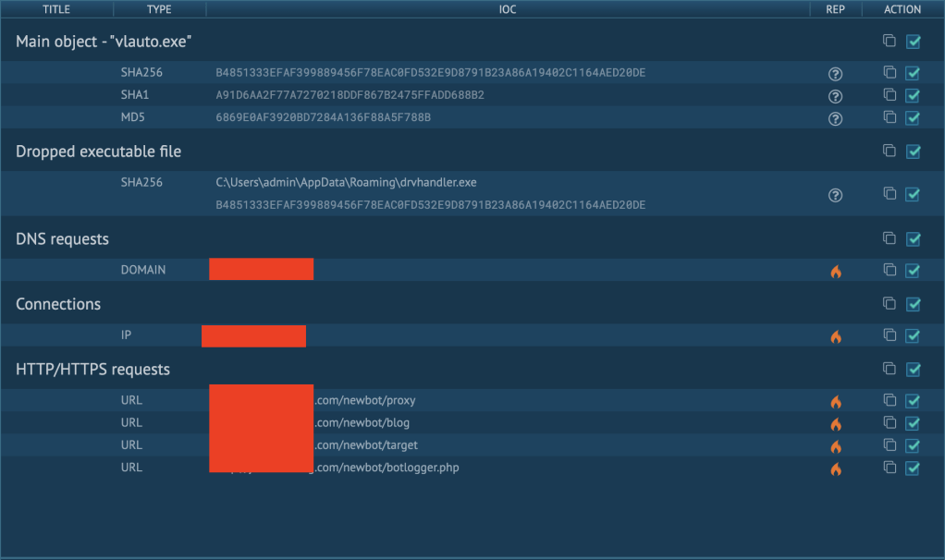
Task: Copy the botlogger.php URL entry
Action: click(x=890, y=468)
